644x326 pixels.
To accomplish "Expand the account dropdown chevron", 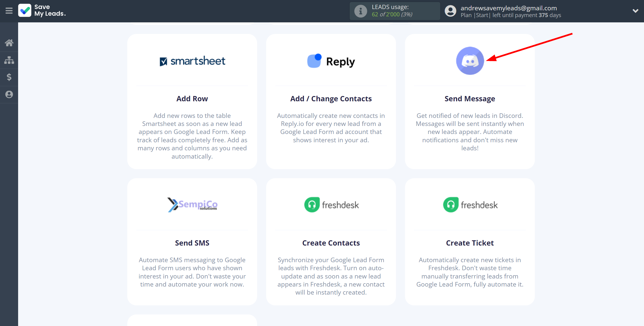I will point(635,11).
